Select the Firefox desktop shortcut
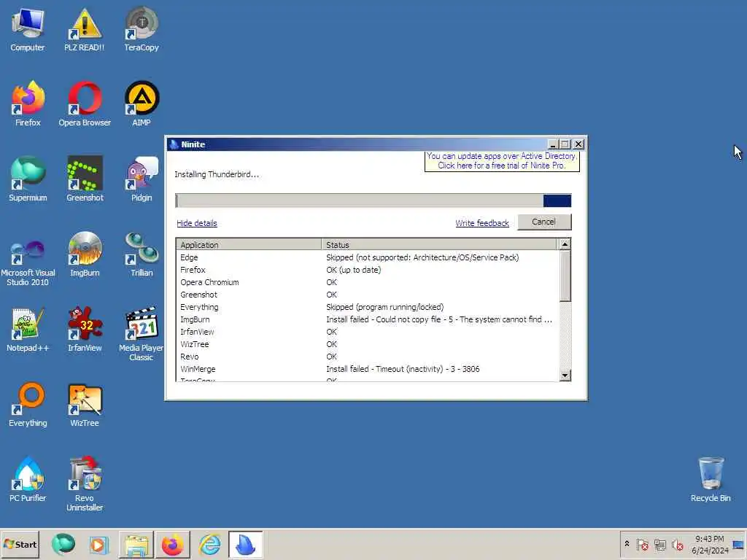This screenshot has width=747, height=560. [28, 104]
